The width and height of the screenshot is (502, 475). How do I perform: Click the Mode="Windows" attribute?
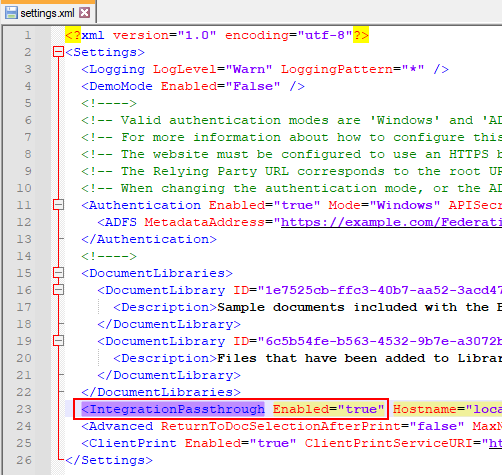[384, 205]
